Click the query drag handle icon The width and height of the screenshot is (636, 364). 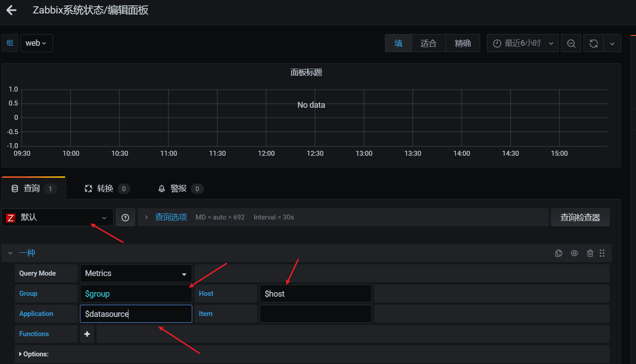point(602,253)
